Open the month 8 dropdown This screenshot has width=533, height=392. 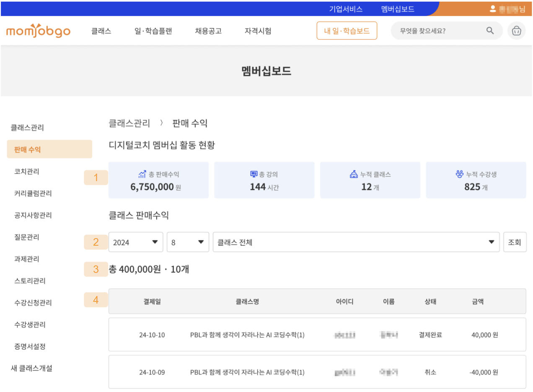pos(187,242)
